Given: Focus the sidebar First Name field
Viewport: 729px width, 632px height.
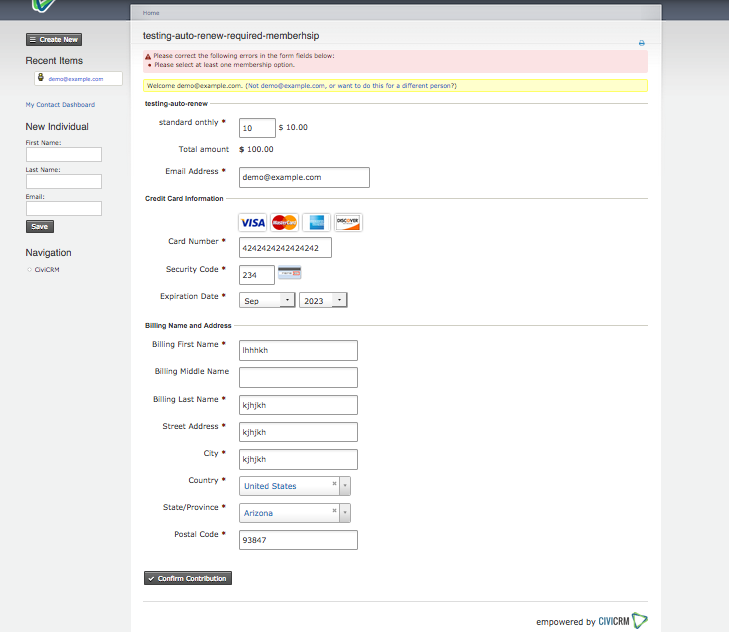Looking at the screenshot, I should [64, 154].
